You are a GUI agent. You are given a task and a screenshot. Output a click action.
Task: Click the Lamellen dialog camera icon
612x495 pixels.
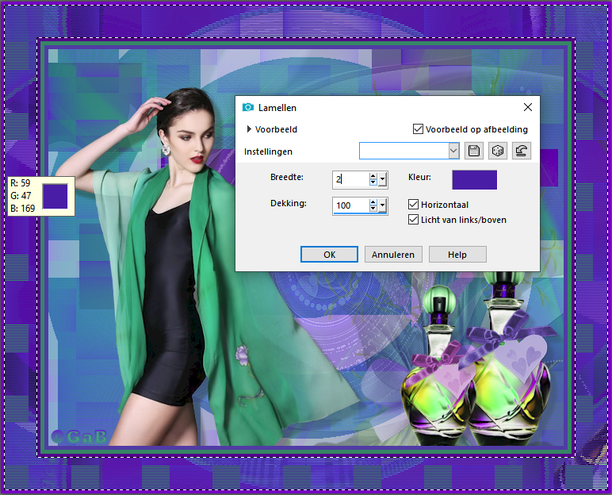[248, 107]
